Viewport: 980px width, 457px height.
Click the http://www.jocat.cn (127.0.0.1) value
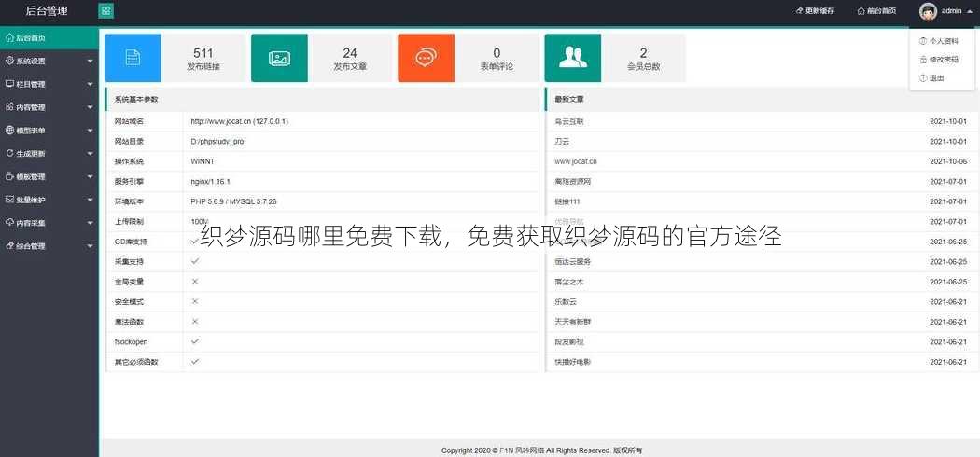[x=239, y=121]
